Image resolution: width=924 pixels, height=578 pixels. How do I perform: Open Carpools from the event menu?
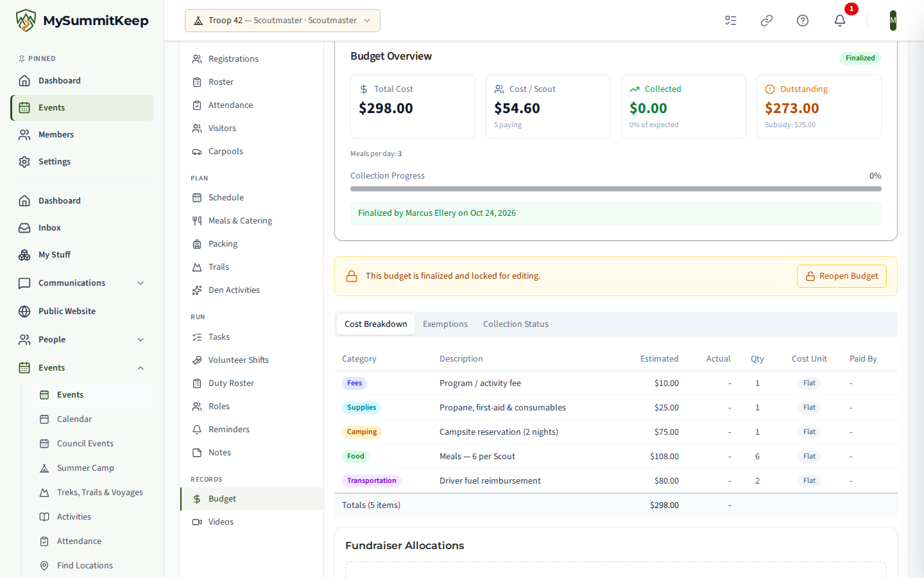[x=252, y=152]
